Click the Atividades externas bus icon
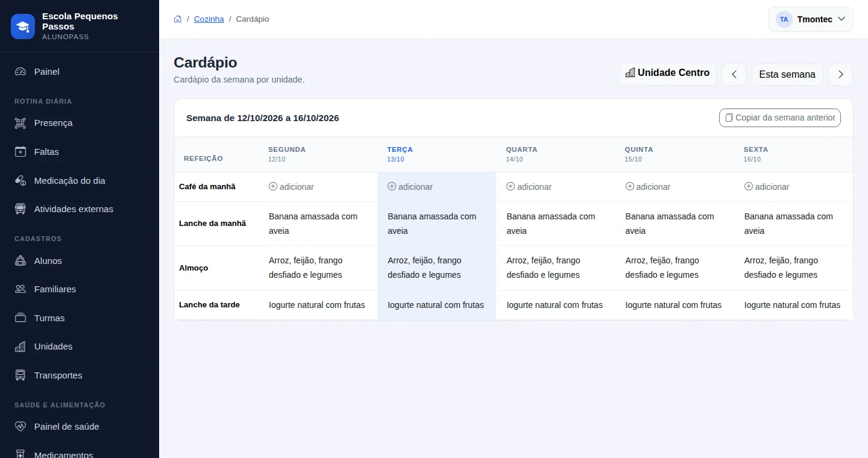This screenshot has height=458, width=868. pos(20,209)
